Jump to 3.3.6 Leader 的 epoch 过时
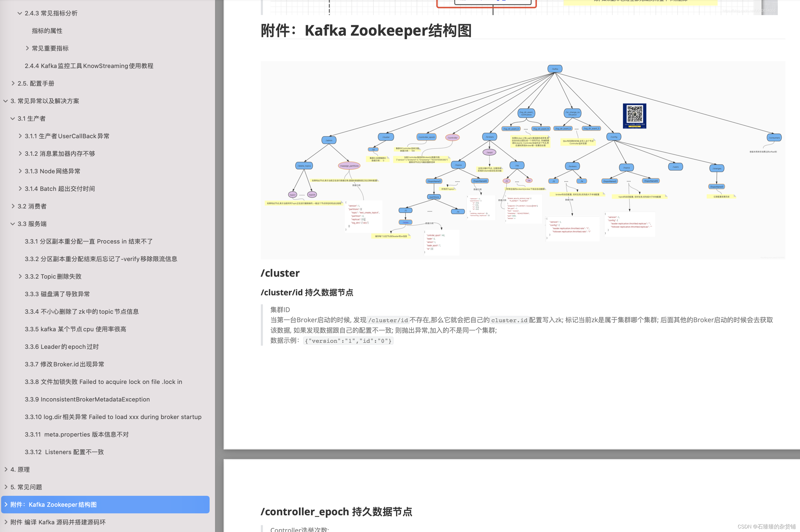 pos(62,346)
